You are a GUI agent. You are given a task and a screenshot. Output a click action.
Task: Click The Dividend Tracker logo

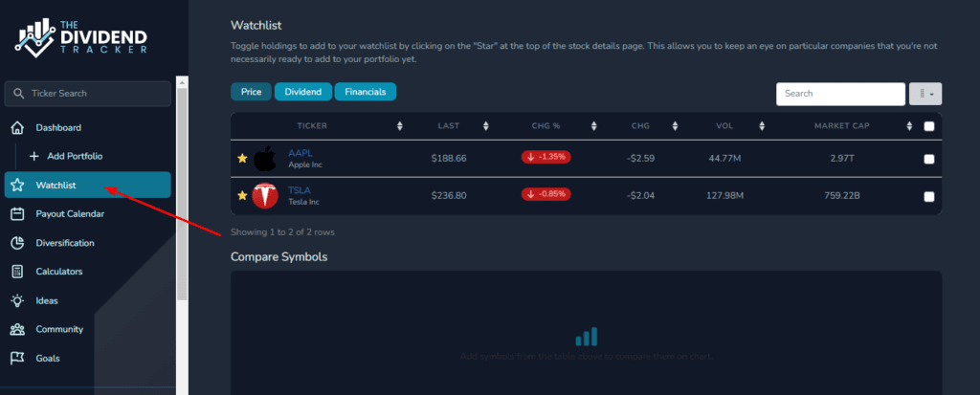click(x=81, y=37)
